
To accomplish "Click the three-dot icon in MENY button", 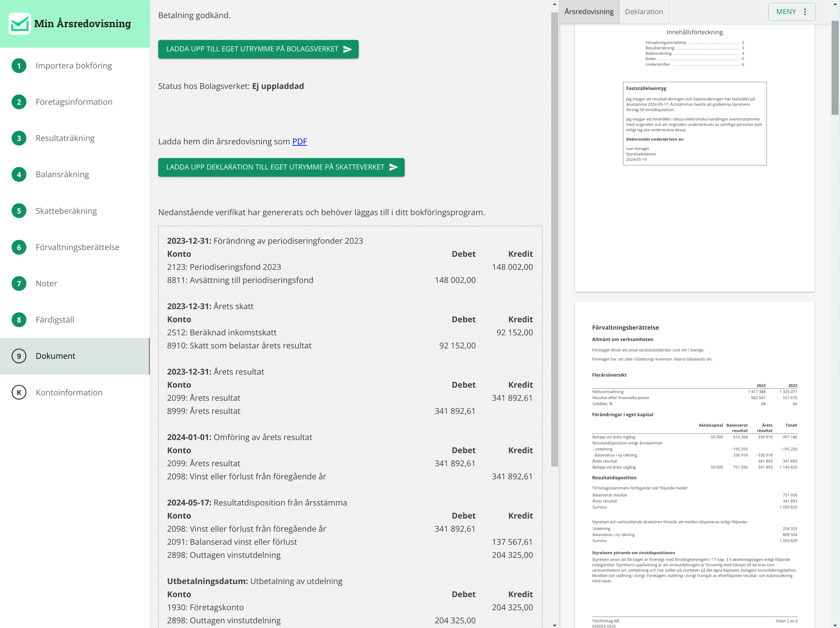I will (805, 12).
